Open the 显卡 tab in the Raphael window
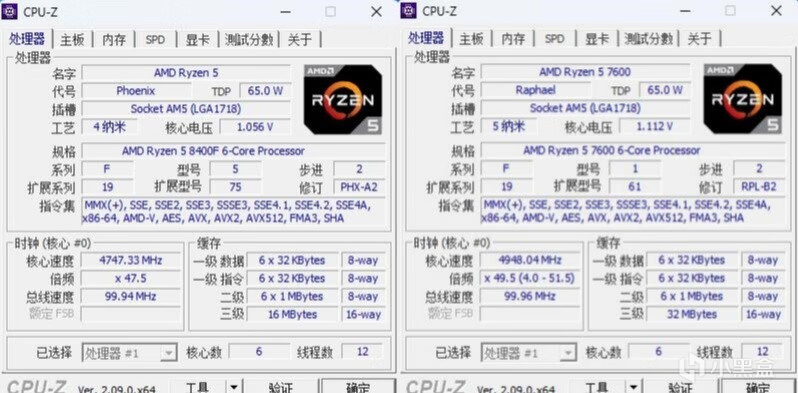The width and height of the screenshot is (798, 393). click(x=596, y=39)
